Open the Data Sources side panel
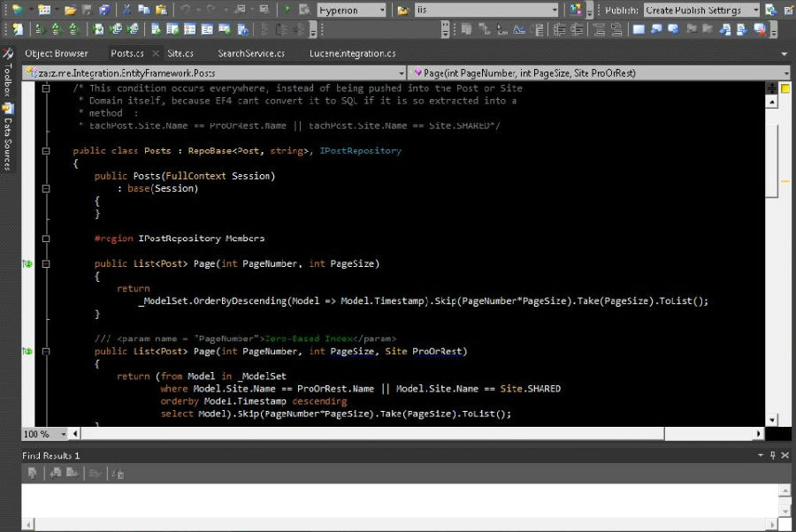The image size is (796, 532). pos(8,136)
